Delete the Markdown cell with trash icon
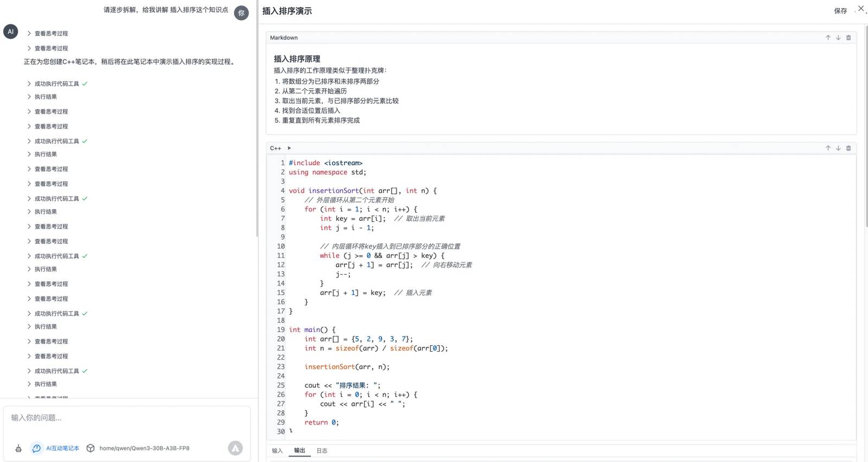Viewport: 868px width, 462px height. pos(848,38)
